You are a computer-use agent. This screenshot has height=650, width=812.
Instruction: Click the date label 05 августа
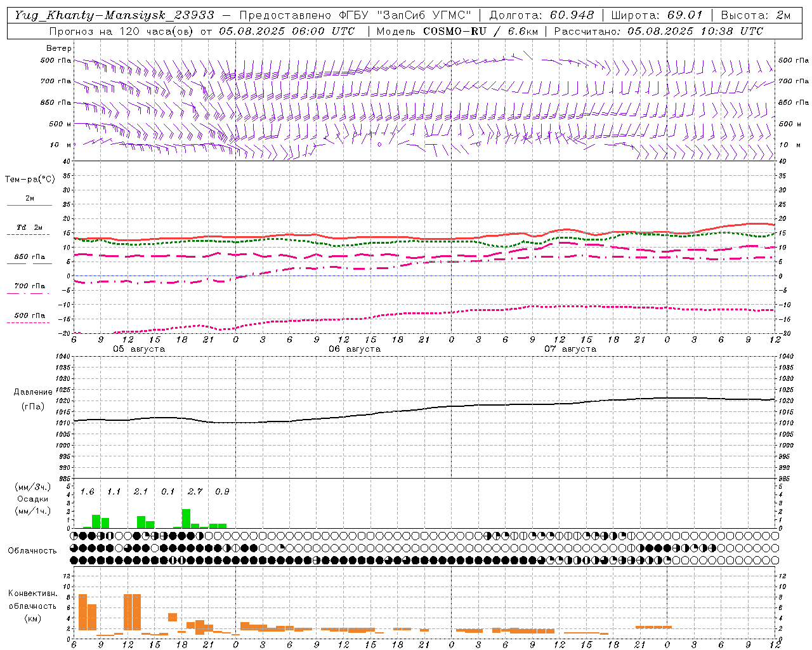pyautogui.click(x=139, y=349)
